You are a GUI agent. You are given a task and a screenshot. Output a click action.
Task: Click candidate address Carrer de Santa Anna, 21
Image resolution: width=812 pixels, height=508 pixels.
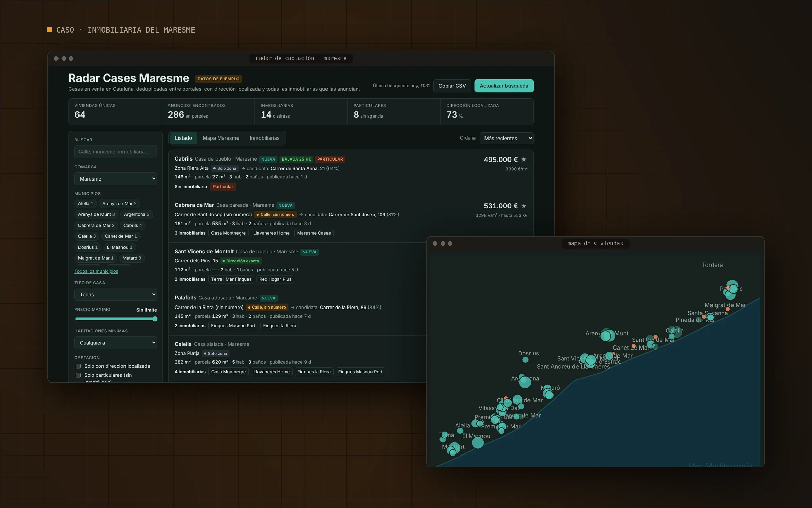tap(297, 168)
